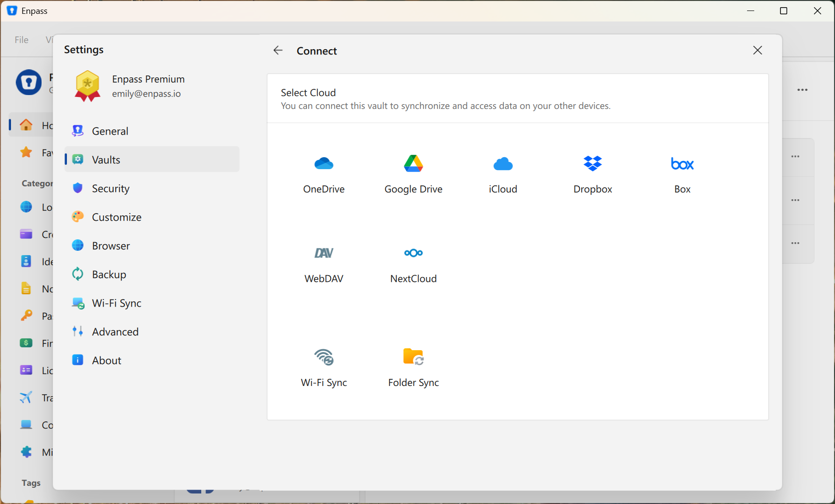Choose Google Drive as sync cloud

[x=413, y=164]
